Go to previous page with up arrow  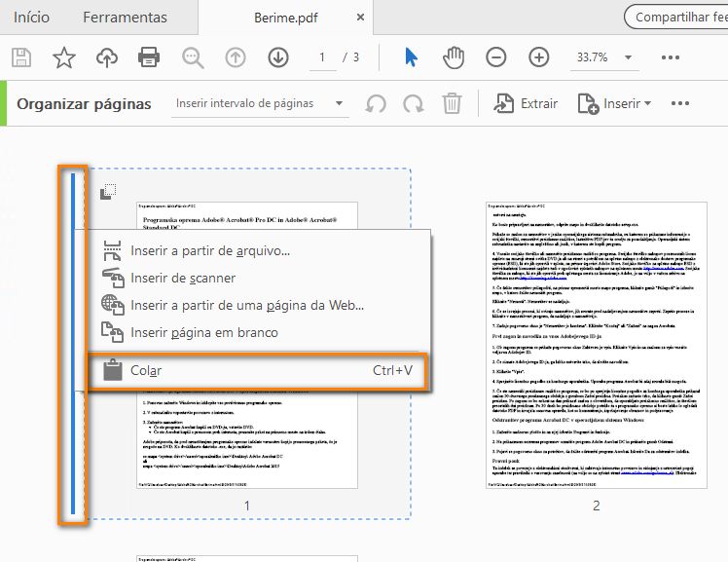pyautogui.click(x=236, y=57)
